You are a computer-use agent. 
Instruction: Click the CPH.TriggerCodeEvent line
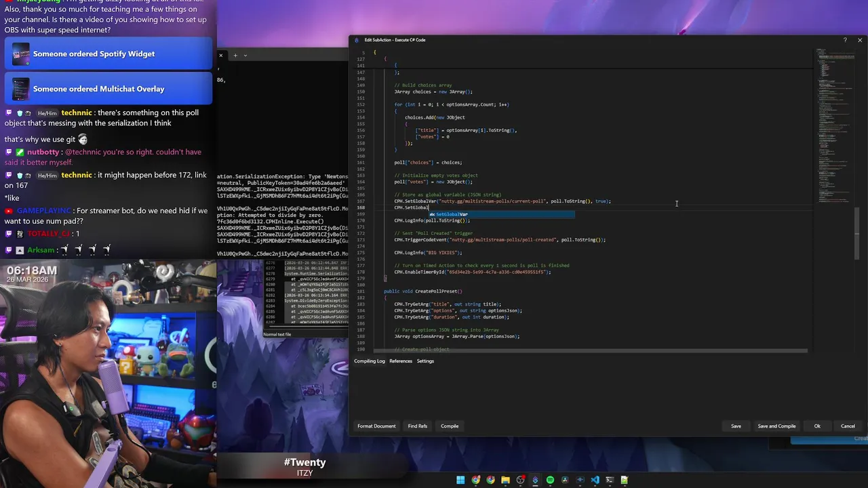(x=500, y=240)
